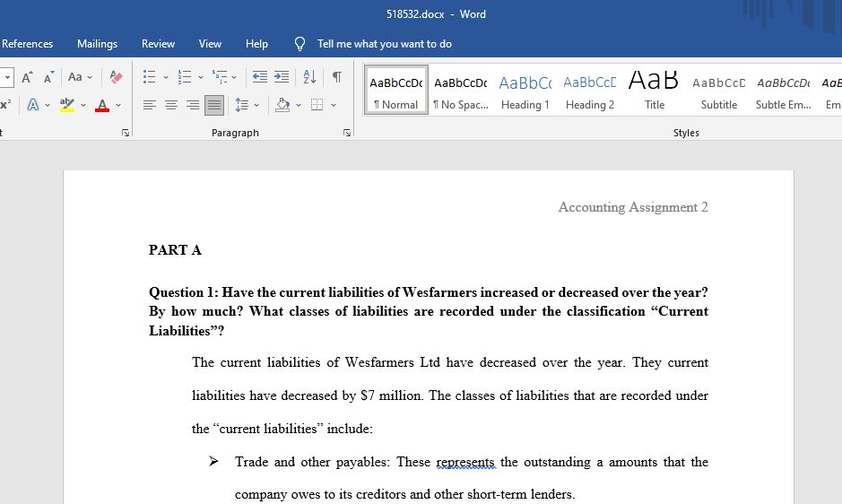Apply the Subtitle style
This screenshot has height=504, width=842.
pyautogui.click(x=718, y=91)
